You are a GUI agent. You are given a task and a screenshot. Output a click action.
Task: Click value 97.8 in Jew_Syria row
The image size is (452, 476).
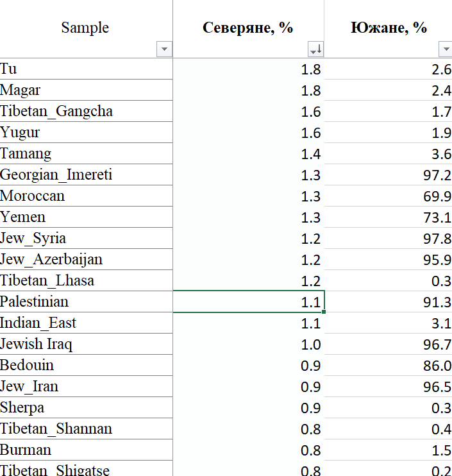(389, 238)
